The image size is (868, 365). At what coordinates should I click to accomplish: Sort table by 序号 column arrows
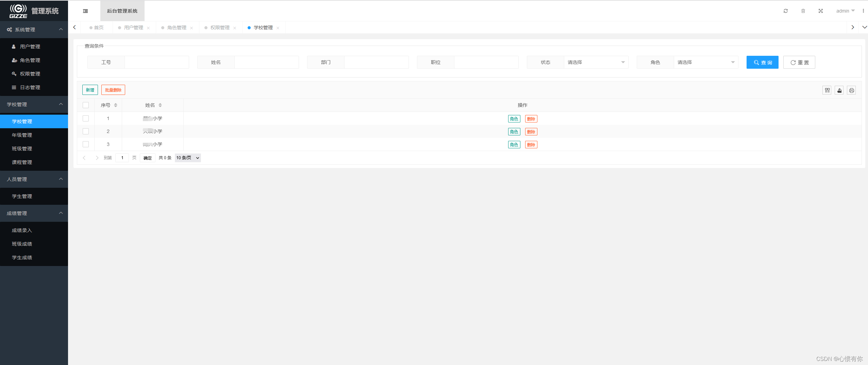116,105
